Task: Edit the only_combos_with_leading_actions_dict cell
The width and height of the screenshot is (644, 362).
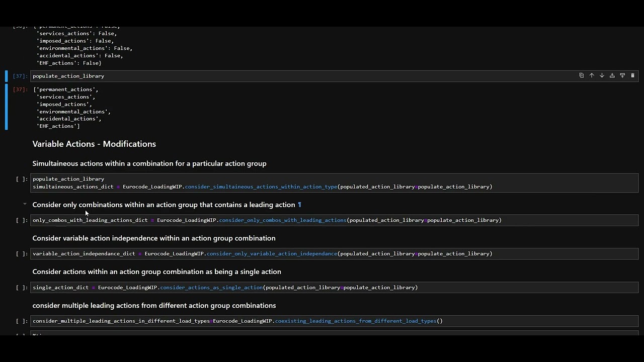Action: tap(335, 220)
